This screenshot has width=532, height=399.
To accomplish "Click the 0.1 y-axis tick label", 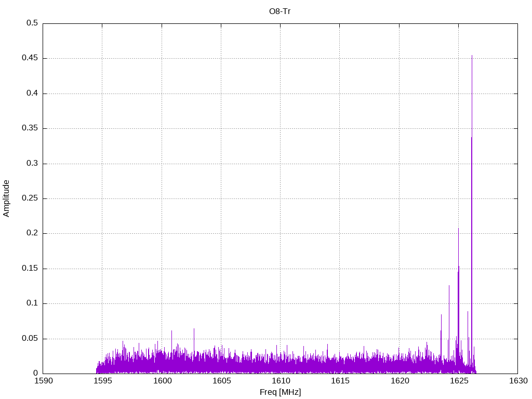I will pos(32,303).
